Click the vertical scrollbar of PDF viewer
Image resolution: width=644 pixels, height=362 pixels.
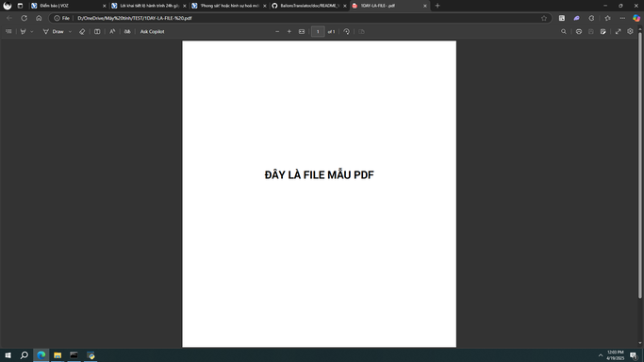[x=640, y=164]
